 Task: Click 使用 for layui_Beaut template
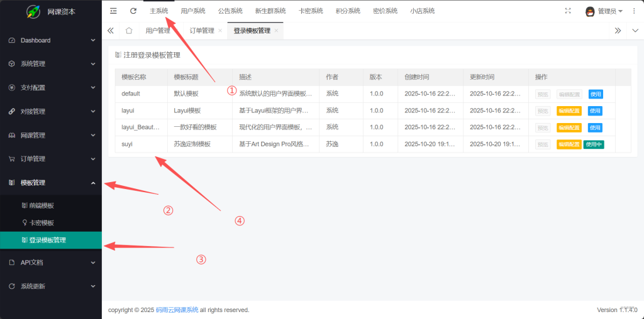click(x=596, y=127)
